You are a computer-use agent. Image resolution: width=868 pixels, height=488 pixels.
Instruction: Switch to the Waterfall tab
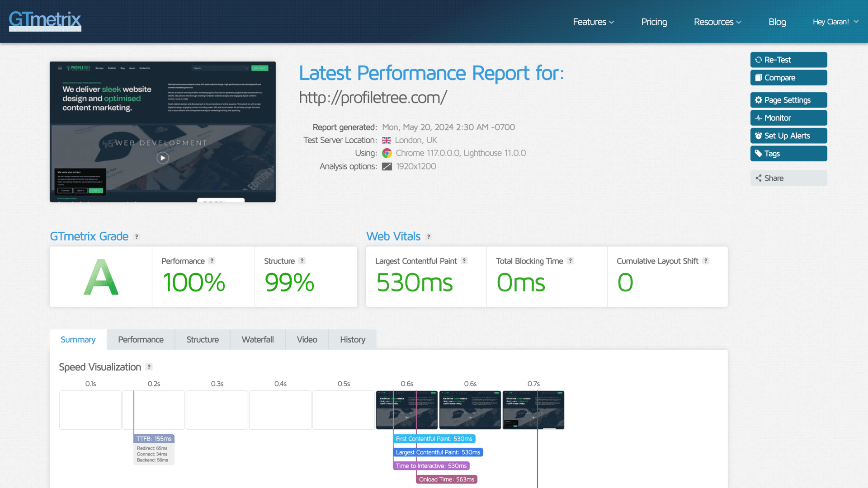(257, 339)
